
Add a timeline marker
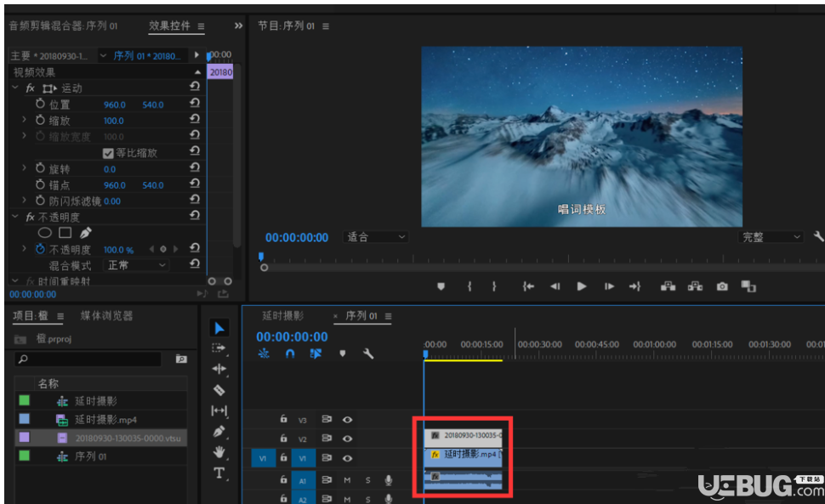pyautogui.click(x=343, y=354)
